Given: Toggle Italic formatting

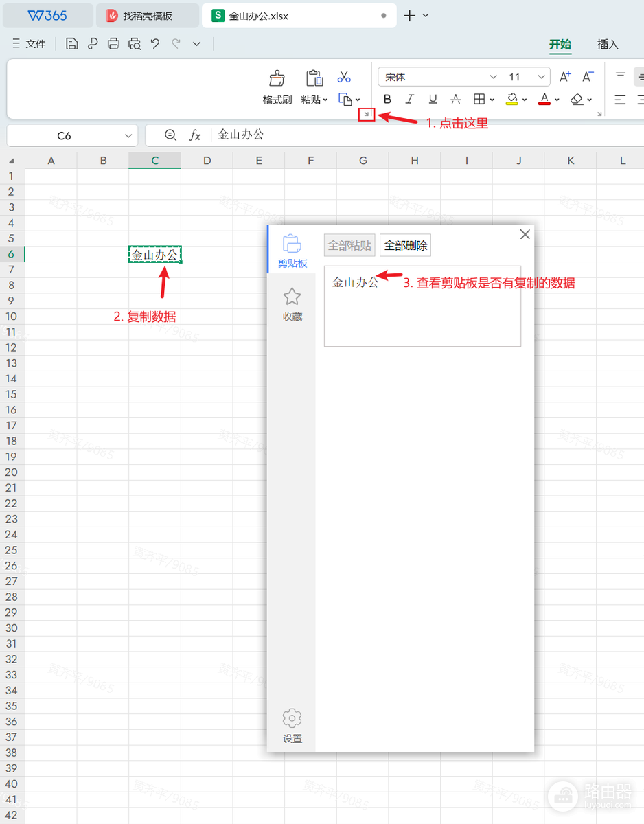Looking at the screenshot, I should (x=410, y=100).
